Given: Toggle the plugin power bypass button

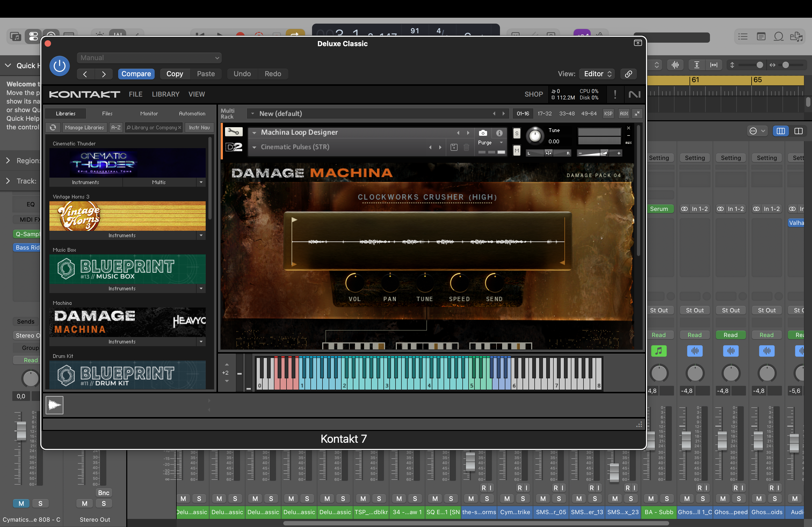Looking at the screenshot, I should click(59, 66).
